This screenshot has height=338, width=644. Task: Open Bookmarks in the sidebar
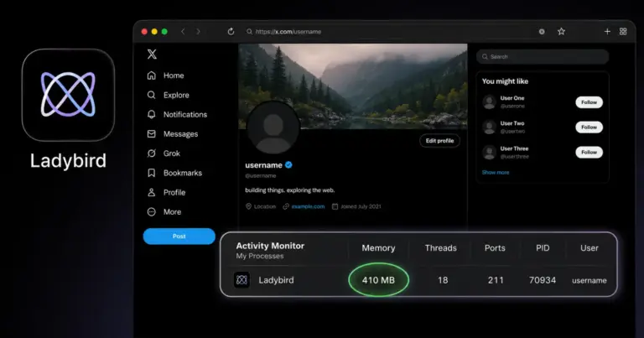[174, 173]
